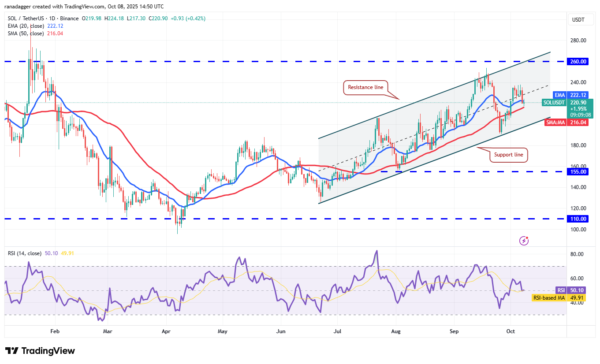
Task: Select the Oct label on the time axis
Action: click(511, 331)
